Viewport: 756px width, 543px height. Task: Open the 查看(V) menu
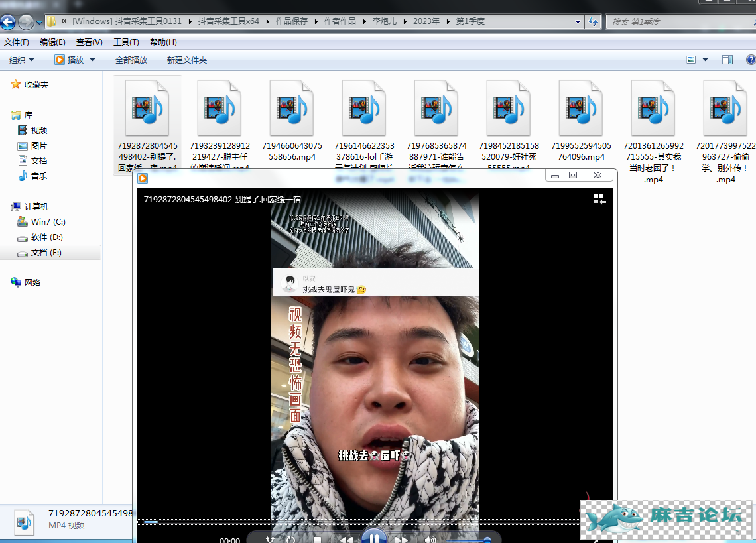coord(90,42)
